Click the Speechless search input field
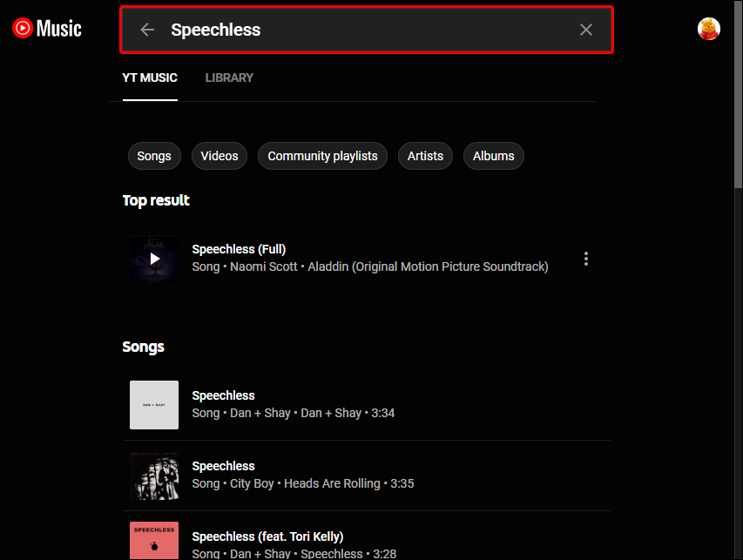743x560 pixels. click(366, 30)
